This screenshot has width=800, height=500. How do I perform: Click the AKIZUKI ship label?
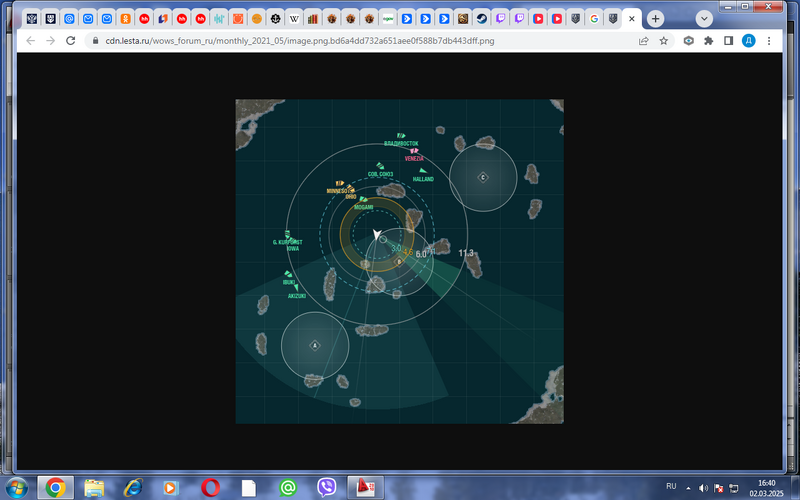click(296, 296)
